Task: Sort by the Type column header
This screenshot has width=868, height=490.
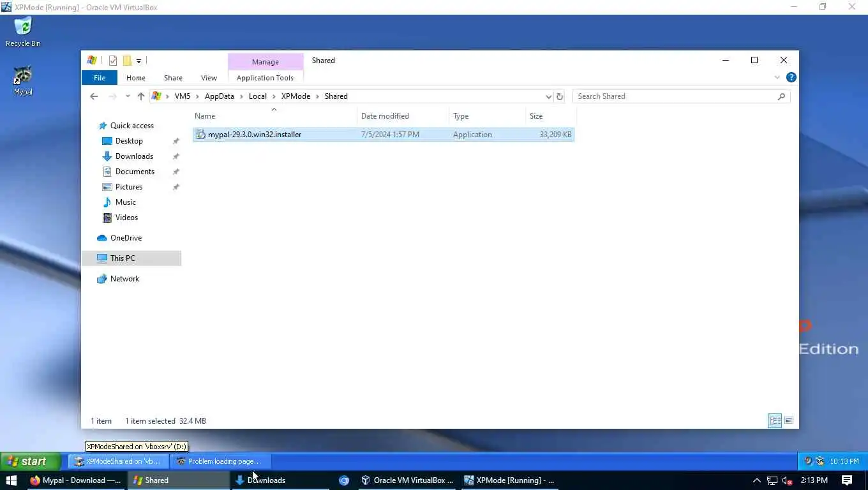Action: pyautogui.click(x=488, y=116)
